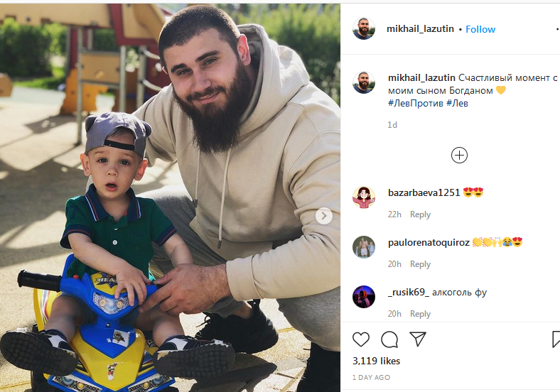View the 3,119 likes list
560x392 pixels.
376,361
